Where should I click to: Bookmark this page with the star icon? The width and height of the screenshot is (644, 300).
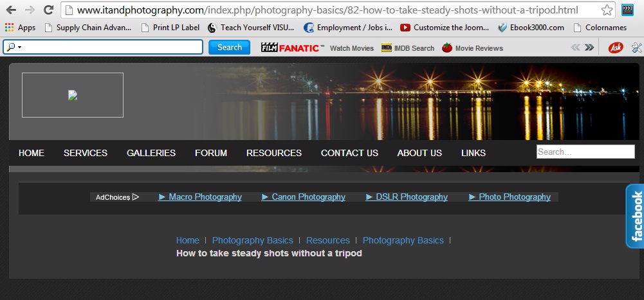point(607,10)
